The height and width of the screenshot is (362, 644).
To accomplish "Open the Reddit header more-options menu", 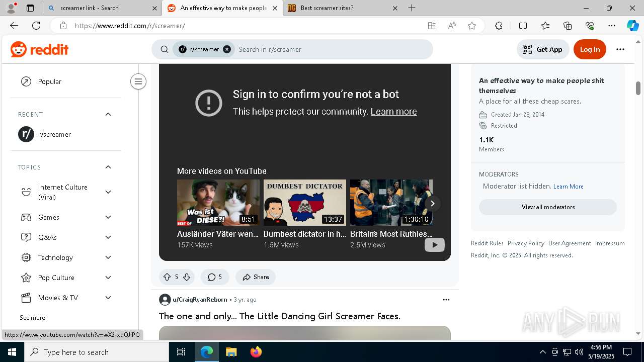I will pos(620,49).
